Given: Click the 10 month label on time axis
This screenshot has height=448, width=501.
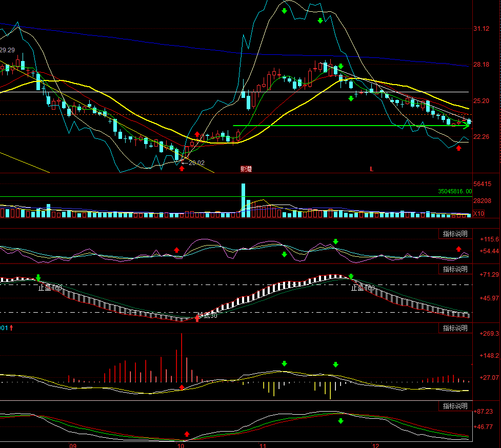Looking at the screenshot, I should (x=181, y=445).
